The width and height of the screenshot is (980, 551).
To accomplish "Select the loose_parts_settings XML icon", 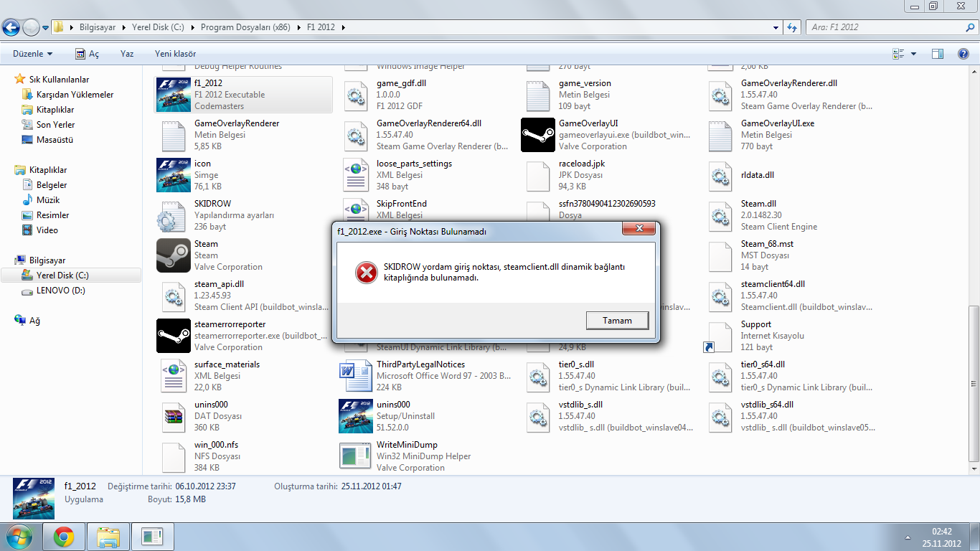I will coord(355,175).
